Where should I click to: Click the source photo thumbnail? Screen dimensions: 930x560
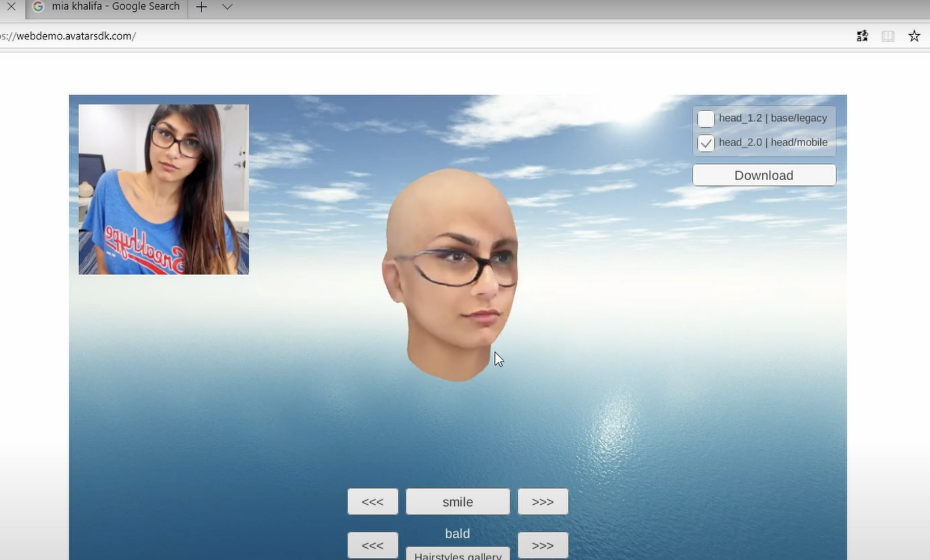click(x=164, y=190)
